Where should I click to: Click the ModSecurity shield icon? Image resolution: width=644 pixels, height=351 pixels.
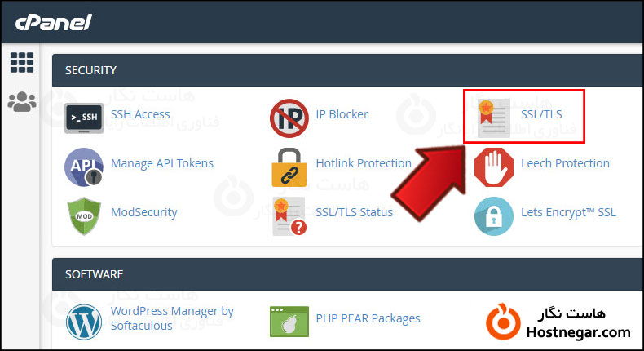(x=85, y=215)
